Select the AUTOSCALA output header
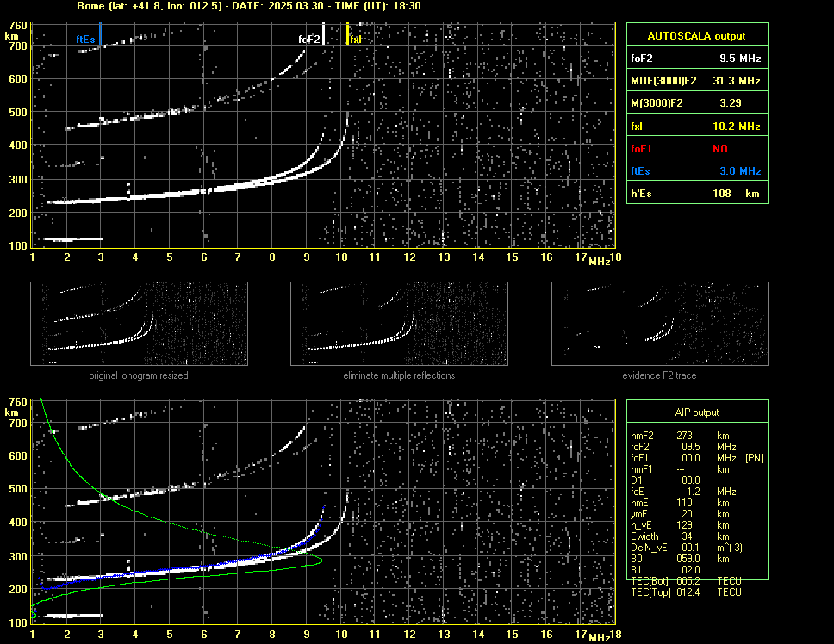Viewport: 834px width, 644px height. [696, 36]
